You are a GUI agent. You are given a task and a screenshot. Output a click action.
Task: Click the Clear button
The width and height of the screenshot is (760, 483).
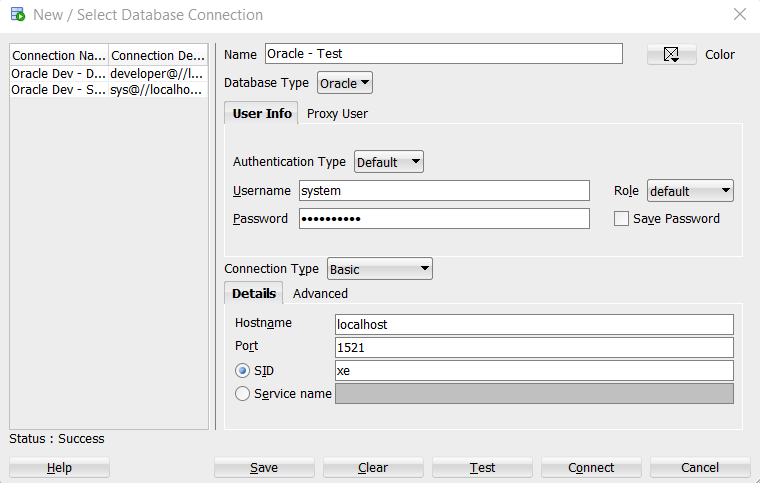coord(373,467)
